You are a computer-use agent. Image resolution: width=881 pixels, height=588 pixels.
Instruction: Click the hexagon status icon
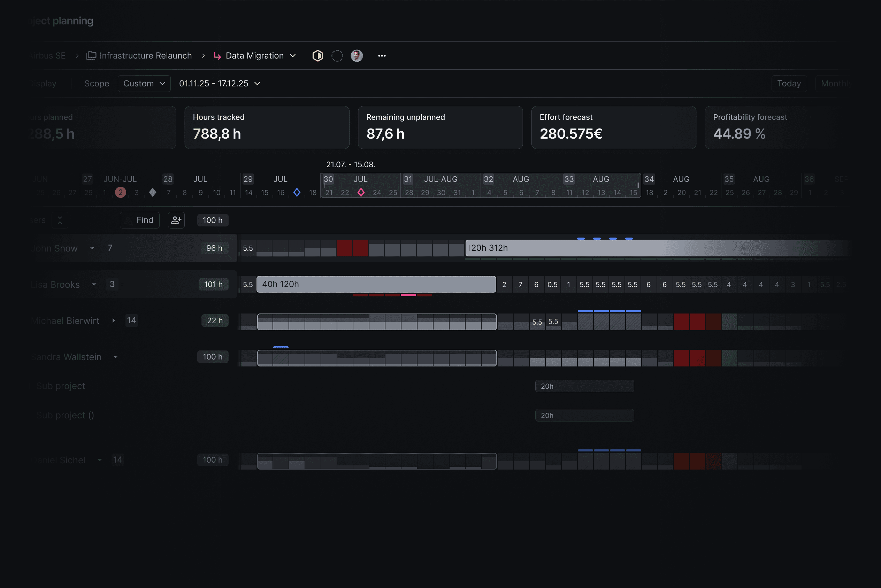(318, 56)
